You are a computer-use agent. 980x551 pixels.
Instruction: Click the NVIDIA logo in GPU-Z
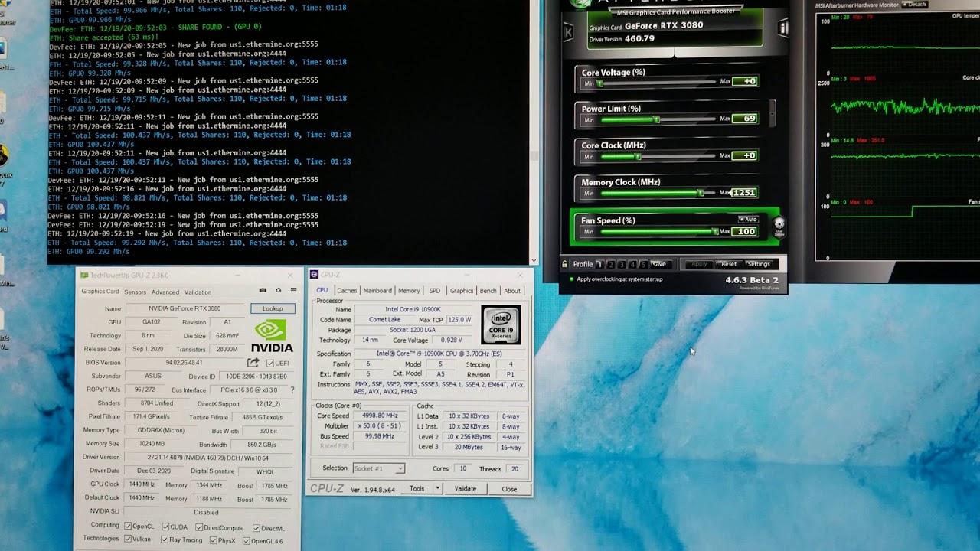(272, 337)
